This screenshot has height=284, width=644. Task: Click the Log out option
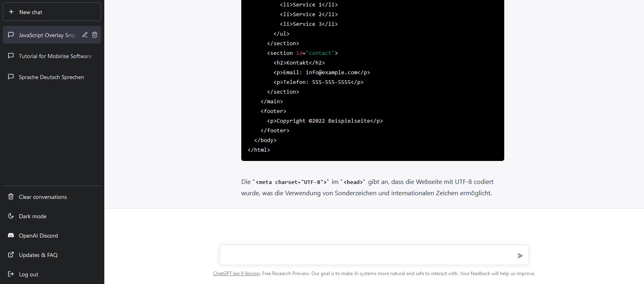pyautogui.click(x=29, y=274)
